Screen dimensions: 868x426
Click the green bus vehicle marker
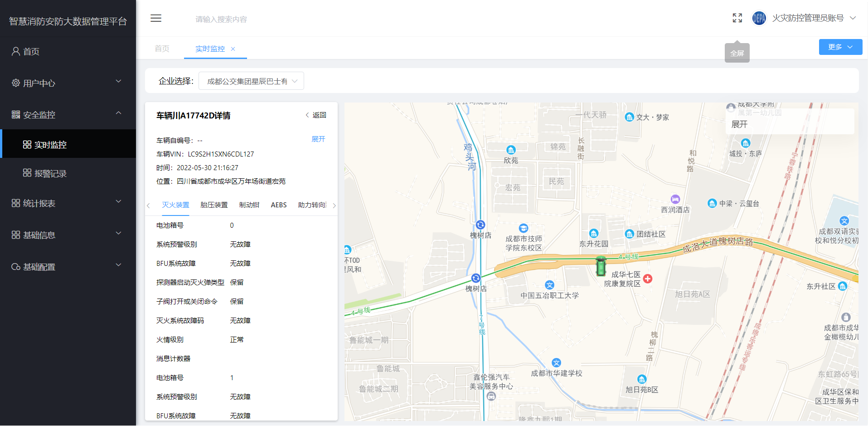pos(601,266)
